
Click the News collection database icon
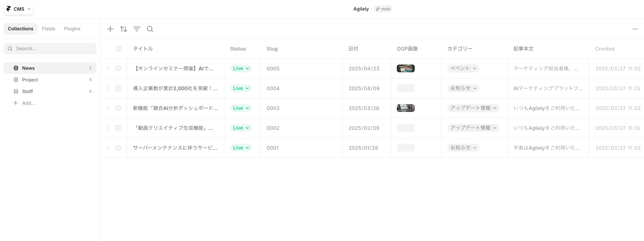(x=16, y=68)
